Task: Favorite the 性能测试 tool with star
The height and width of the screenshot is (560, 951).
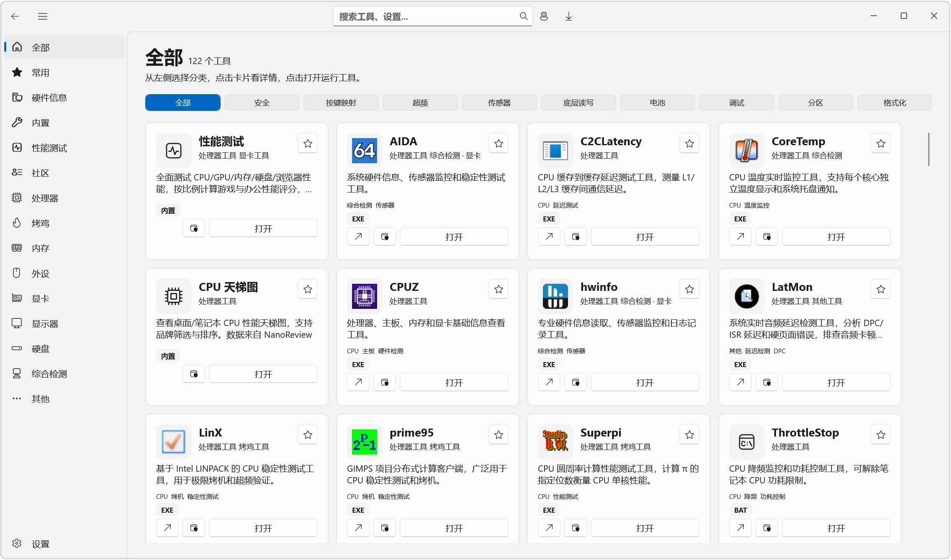Action: [x=308, y=144]
